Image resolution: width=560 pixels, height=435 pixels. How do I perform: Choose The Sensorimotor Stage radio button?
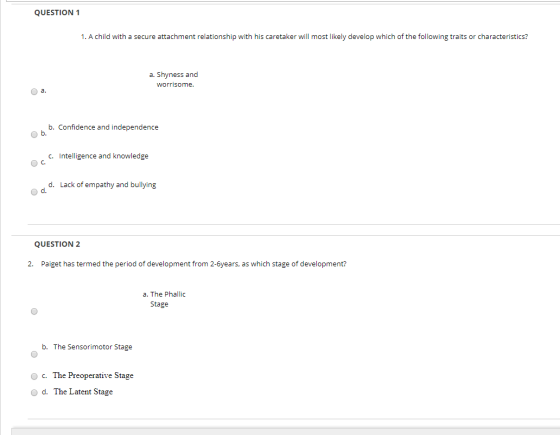[34, 354]
